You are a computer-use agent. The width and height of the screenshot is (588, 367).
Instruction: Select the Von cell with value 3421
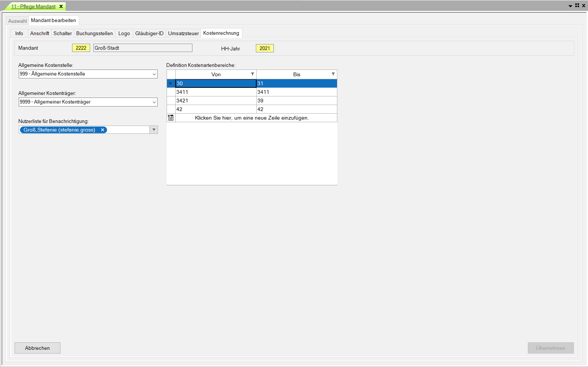[216, 101]
